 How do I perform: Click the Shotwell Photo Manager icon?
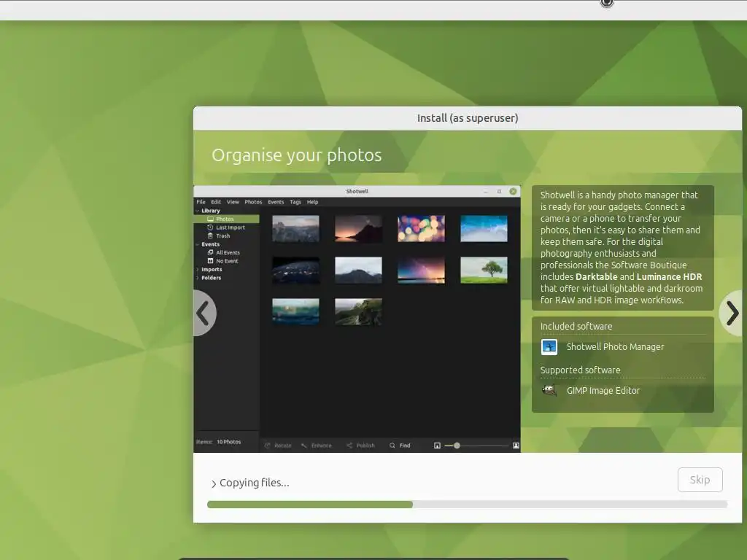point(549,346)
